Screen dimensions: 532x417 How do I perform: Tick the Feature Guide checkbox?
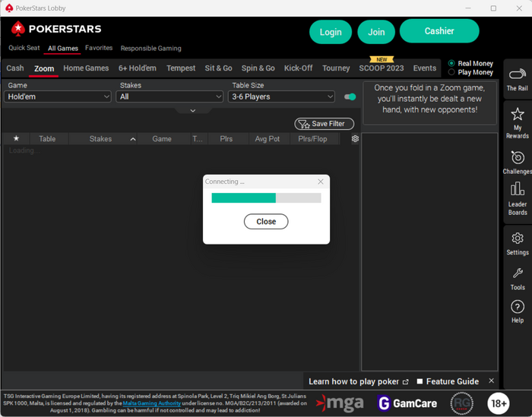coord(420,381)
